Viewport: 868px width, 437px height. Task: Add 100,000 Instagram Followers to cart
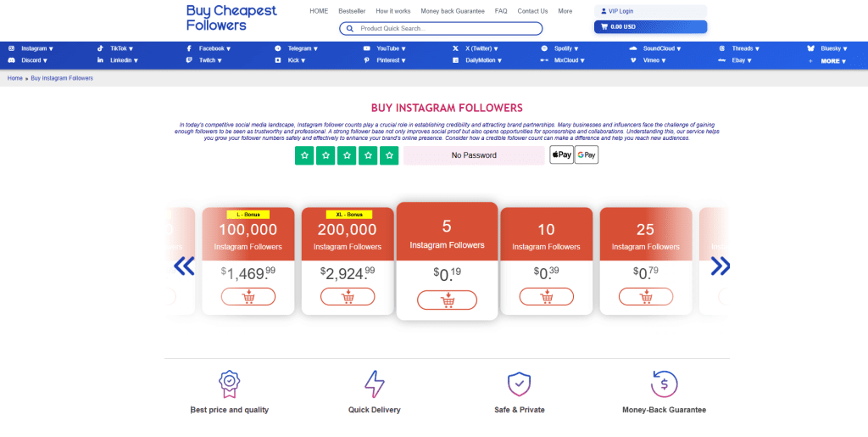coord(248,297)
